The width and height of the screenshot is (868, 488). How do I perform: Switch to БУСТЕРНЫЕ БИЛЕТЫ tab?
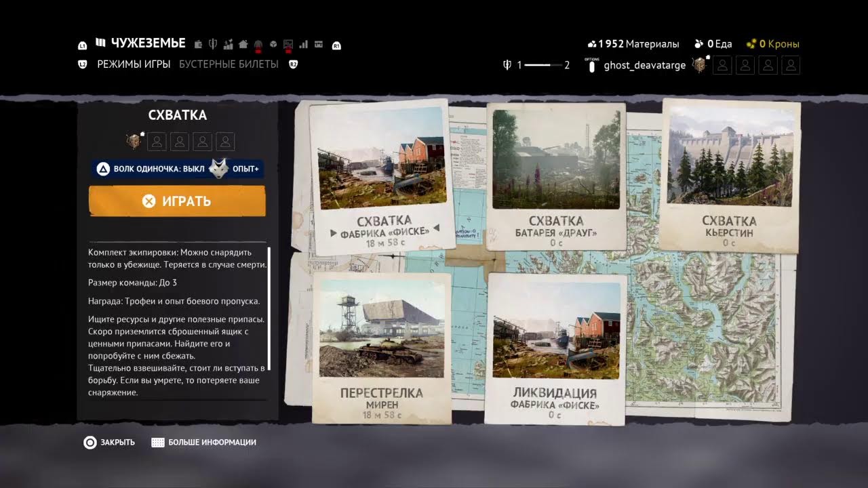(x=229, y=64)
